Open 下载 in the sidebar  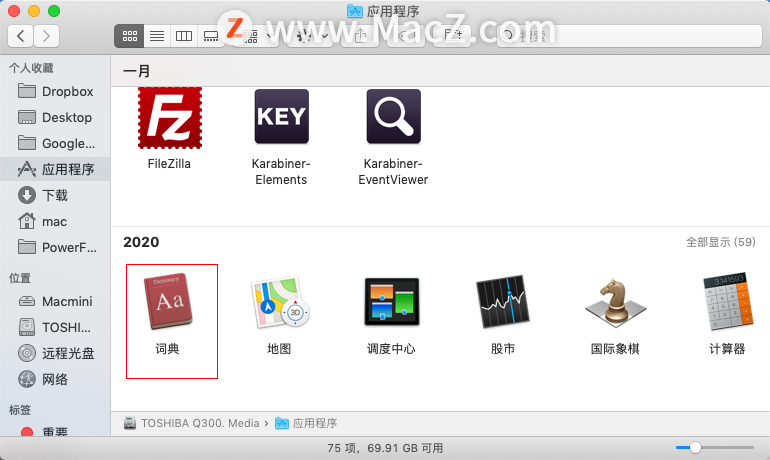coord(55,195)
